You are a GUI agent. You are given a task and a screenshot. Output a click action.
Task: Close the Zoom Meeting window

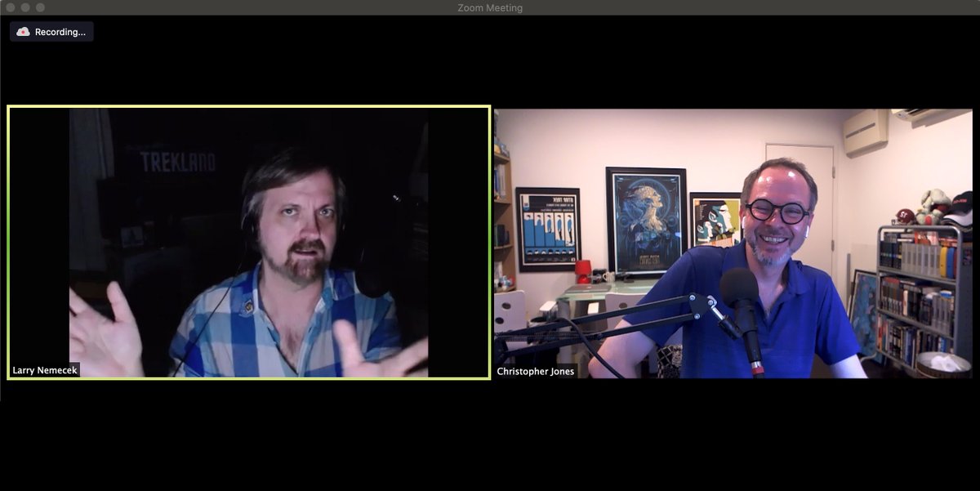tap(11, 7)
